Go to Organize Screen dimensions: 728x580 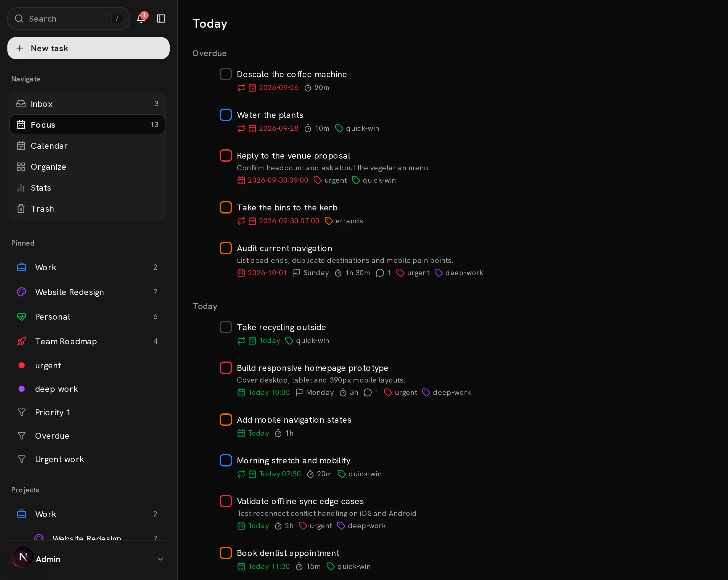[88, 167]
